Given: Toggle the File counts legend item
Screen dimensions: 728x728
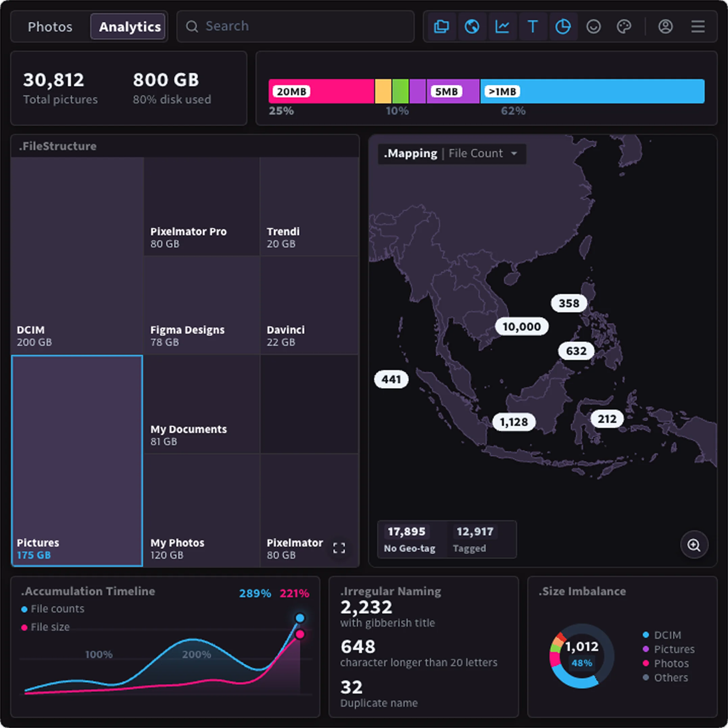Looking at the screenshot, I should point(53,609).
